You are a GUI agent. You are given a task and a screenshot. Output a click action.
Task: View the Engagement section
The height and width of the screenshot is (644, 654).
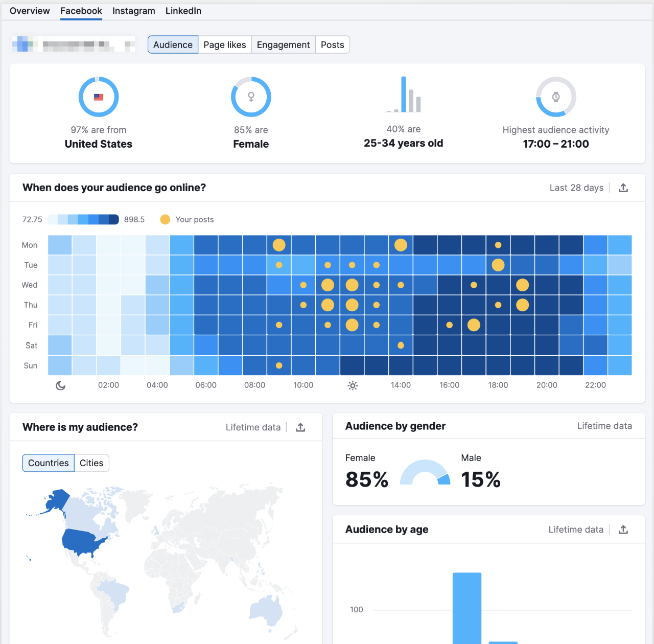tap(283, 44)
